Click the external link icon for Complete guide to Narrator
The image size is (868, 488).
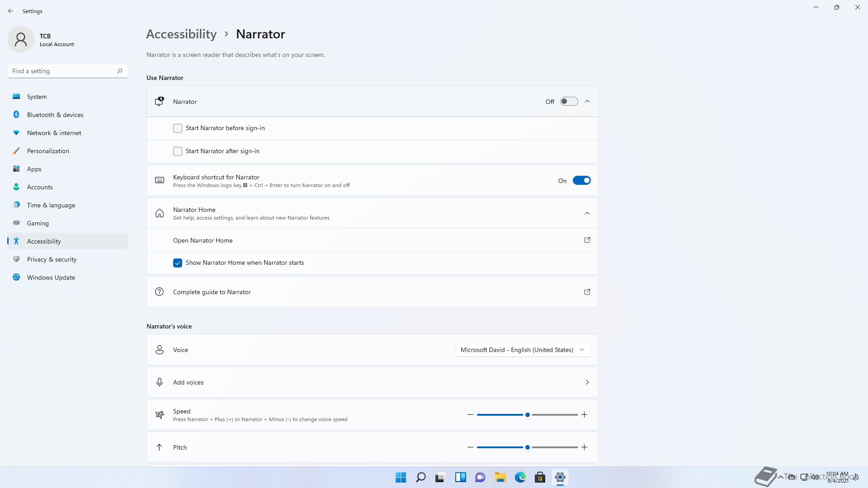point(587,292)
